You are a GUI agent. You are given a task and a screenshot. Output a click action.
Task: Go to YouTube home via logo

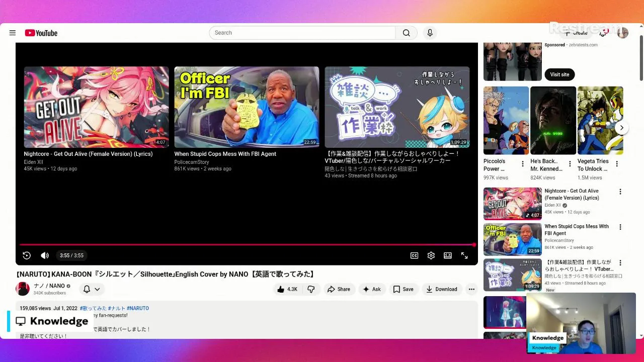click(41, 33)
